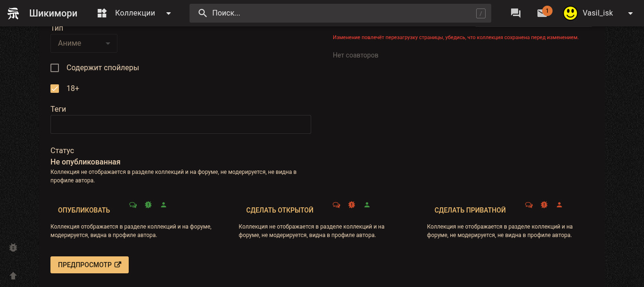
Task: Open ПРЕДПРОСМОТР preview button
Action: (x=90, y=265)
